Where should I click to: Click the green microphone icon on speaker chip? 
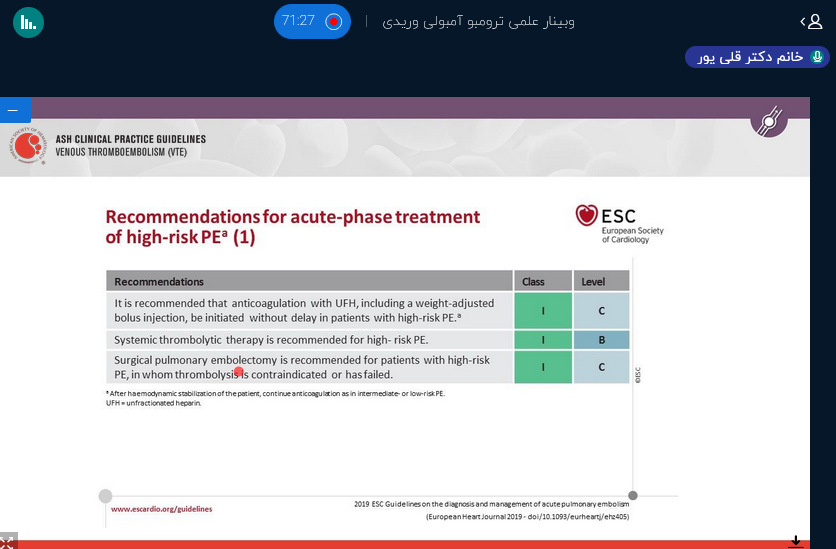[x=817, y=56]
